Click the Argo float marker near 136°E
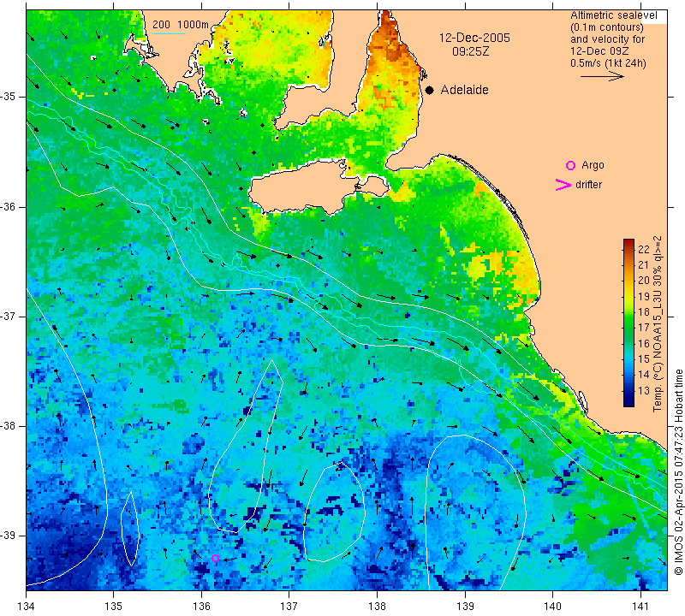 pyautogui.click(x=215, y=558)
